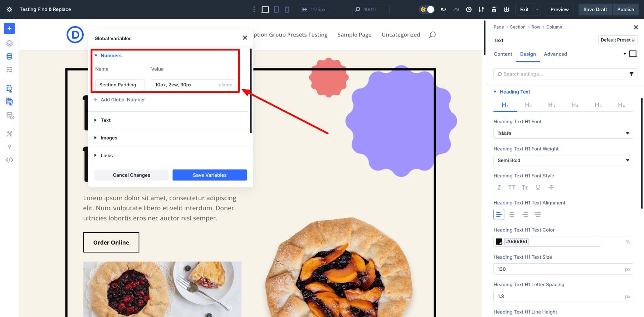Edit the Section Padding name field
644x317 pixels.
[x=120, y=85]
